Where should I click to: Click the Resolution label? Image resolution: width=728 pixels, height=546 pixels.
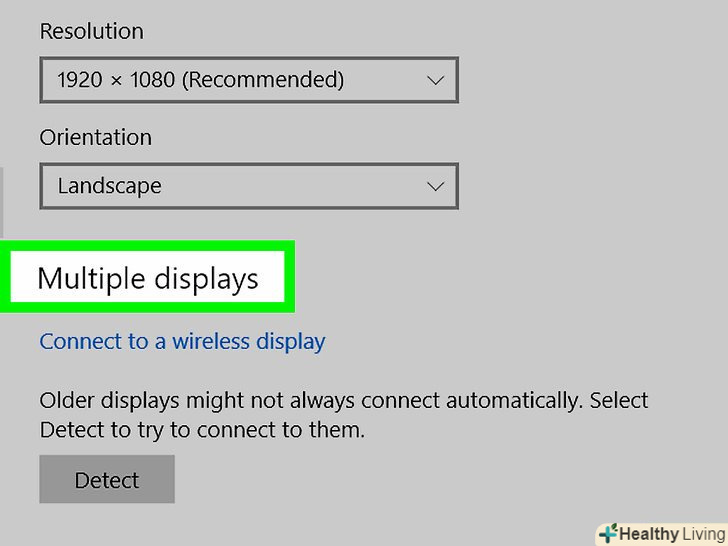point(91,32)
